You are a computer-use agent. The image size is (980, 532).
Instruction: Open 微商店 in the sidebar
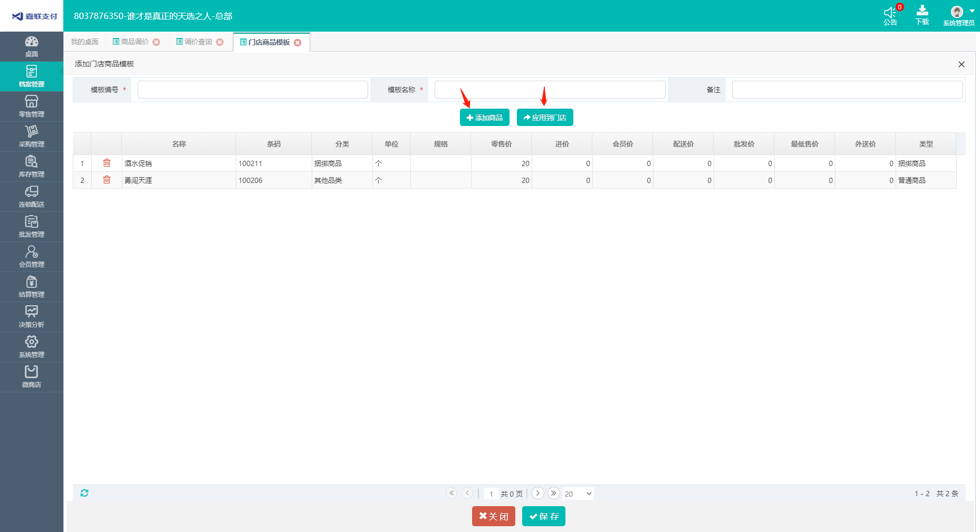32,378
